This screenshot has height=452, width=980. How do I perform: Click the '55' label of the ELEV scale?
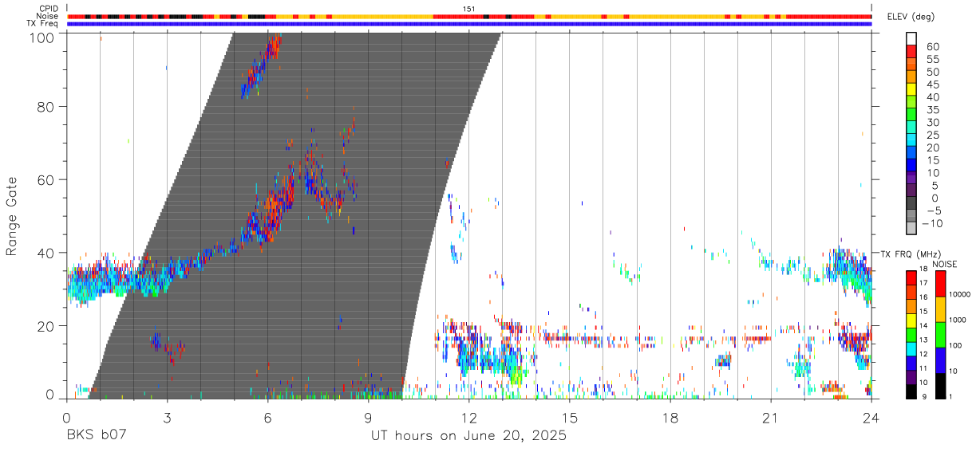pos(931,60)
